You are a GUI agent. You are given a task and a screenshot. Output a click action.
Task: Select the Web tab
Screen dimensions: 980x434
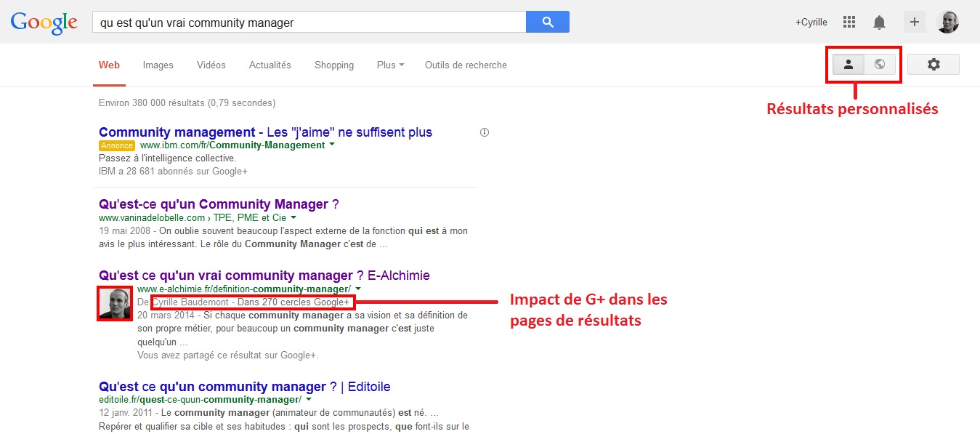[x=109, y=65]
